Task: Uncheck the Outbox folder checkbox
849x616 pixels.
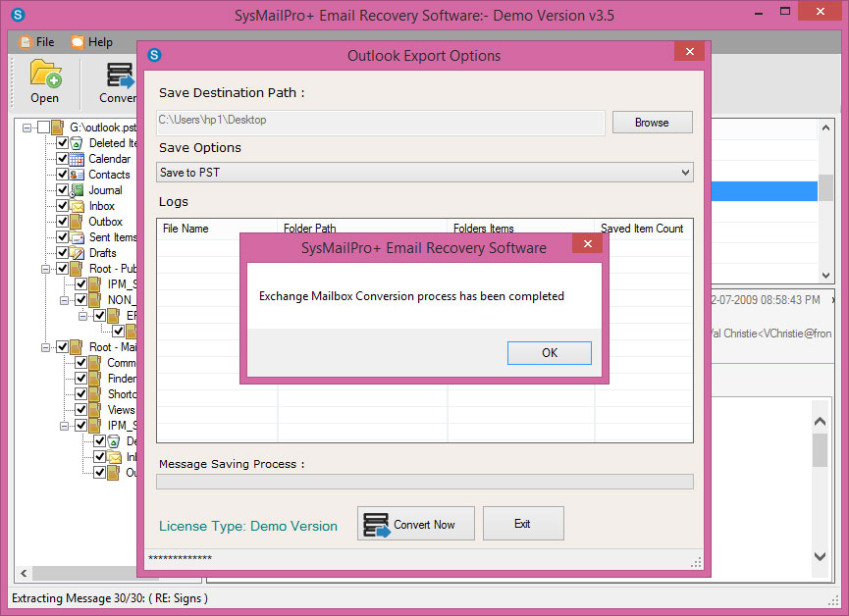Action: coord(62,222)
